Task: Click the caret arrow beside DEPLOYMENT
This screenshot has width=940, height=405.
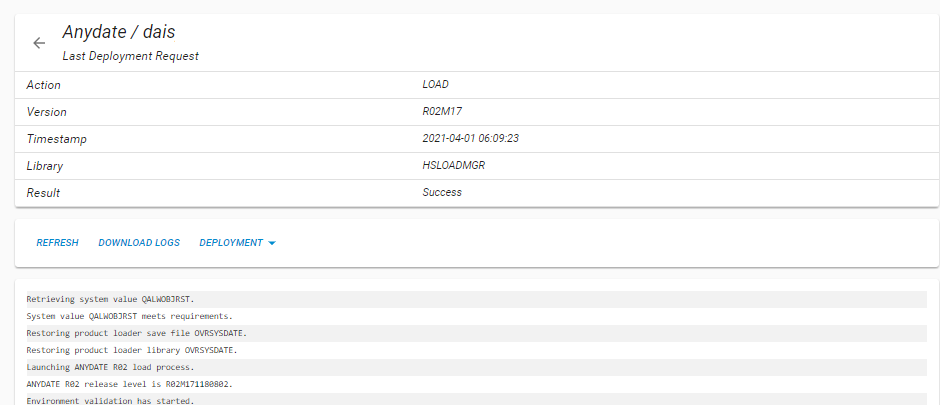Action: coord(272,243)
